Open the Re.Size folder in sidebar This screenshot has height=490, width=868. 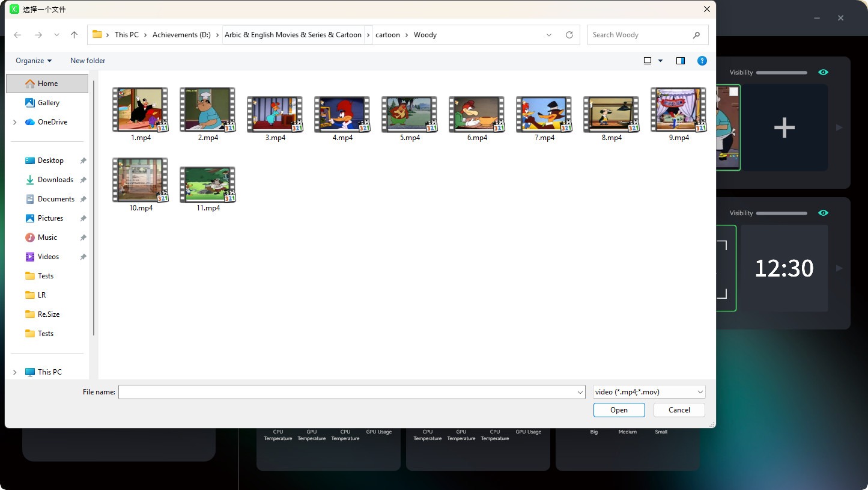point(47,314)
